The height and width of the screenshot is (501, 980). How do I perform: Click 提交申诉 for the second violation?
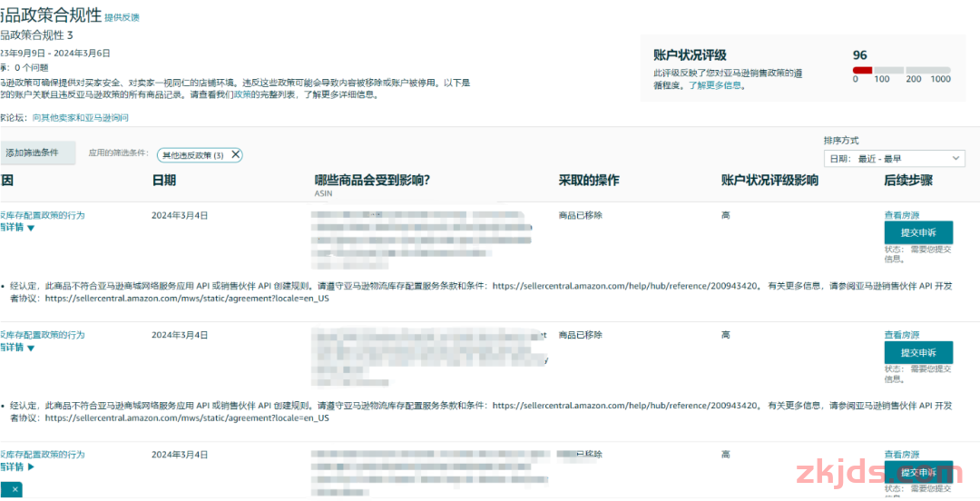(x=918, y=353)
